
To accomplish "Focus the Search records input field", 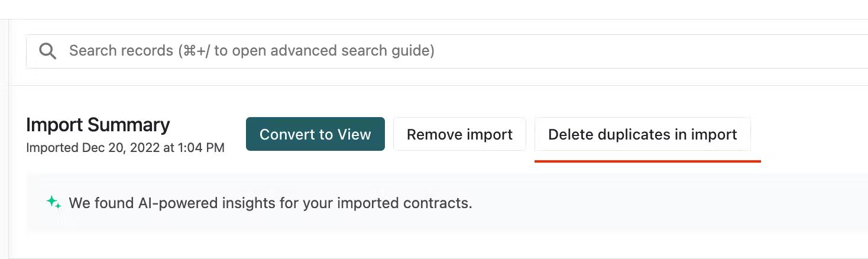I will (x=447, y=51).
